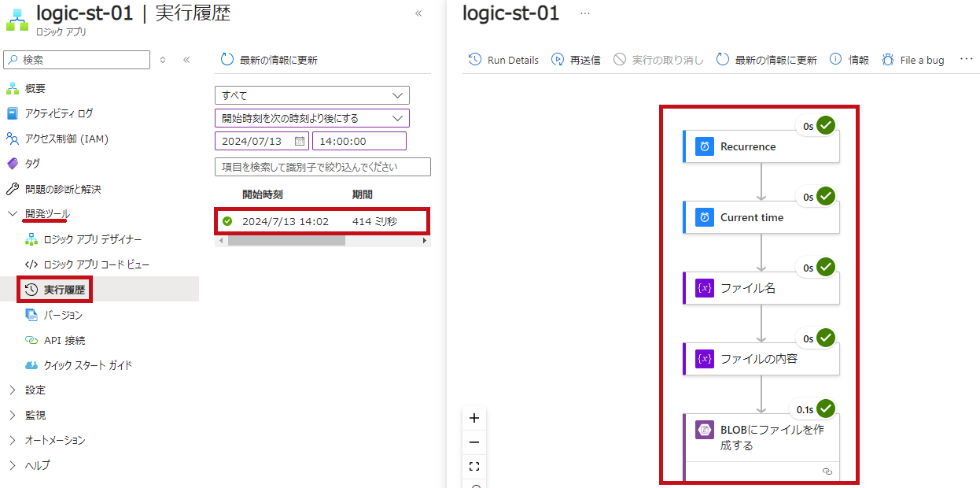Zoom in with the plus button
The image size is (980, 488).
point(474,418)
